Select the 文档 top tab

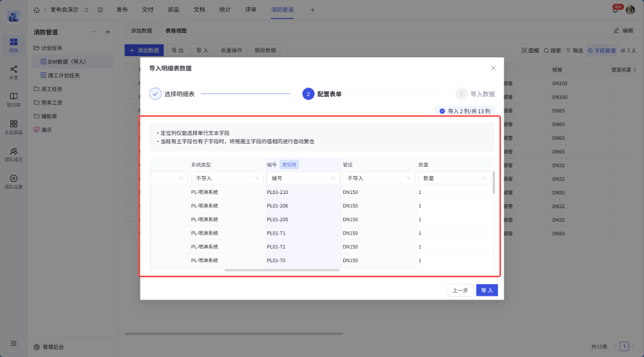(199, 10)
